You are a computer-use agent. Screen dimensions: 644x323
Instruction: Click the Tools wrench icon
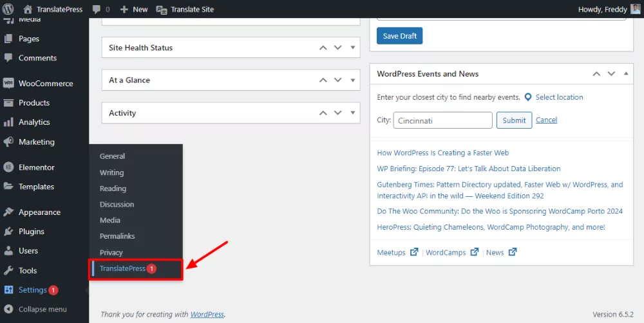coord(8,270)
